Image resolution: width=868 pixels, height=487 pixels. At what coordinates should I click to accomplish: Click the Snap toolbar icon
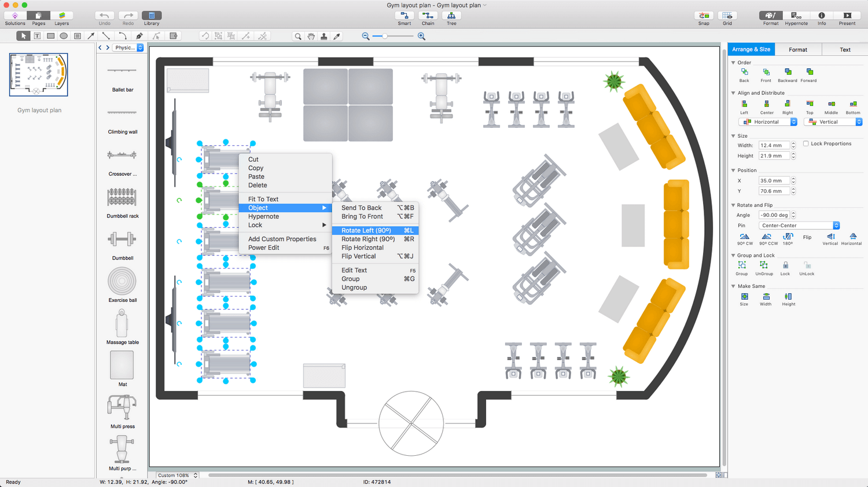[x=704, y=16]
